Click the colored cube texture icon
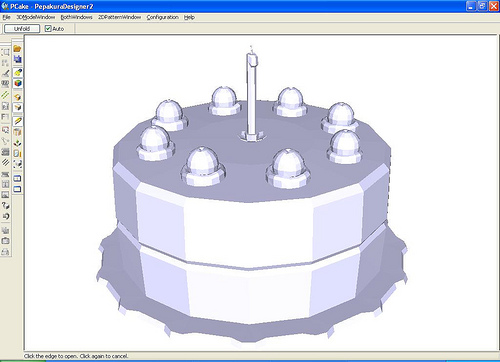The height and width of the screenshot is (362, 500). click(18, 83)
